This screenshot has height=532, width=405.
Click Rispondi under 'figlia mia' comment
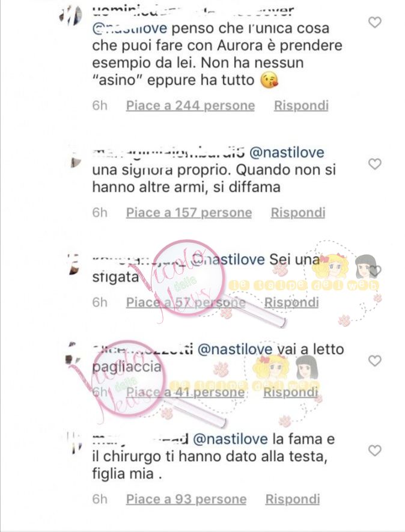293,499
